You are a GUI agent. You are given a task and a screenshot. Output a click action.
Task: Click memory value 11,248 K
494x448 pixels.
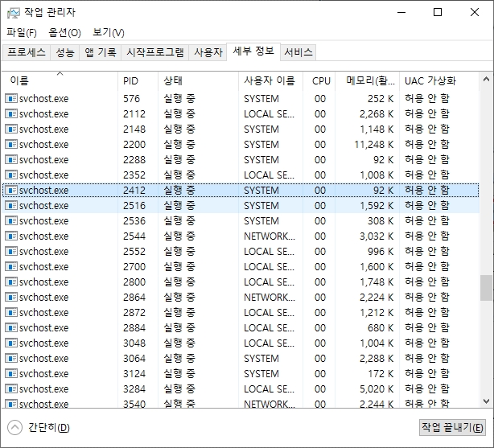click(374, 144)
